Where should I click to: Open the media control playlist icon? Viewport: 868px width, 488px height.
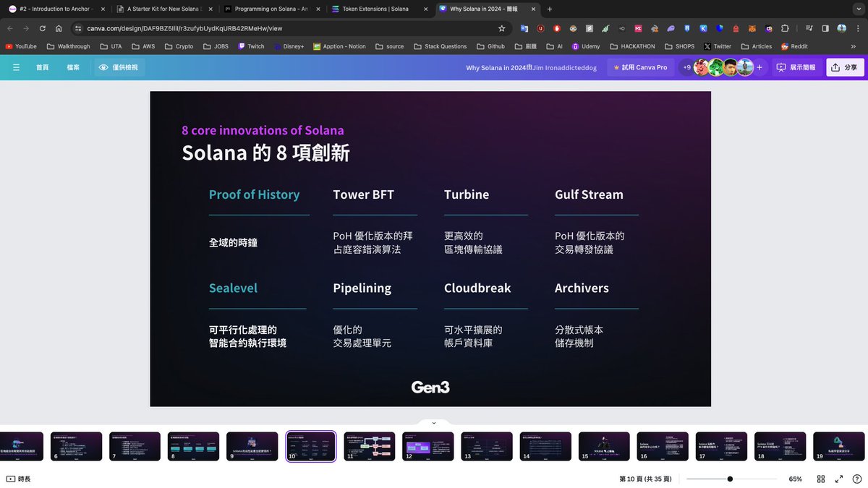(x=809, y=28)
